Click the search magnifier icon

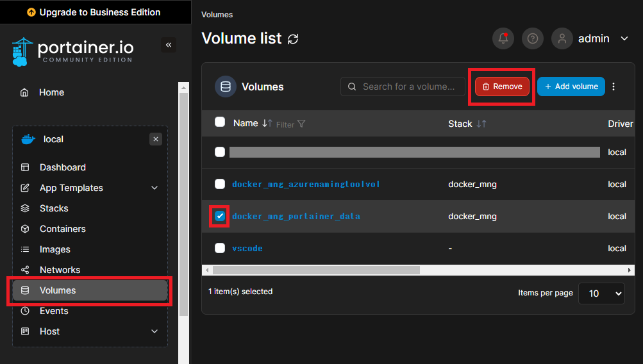coord(352,87)
